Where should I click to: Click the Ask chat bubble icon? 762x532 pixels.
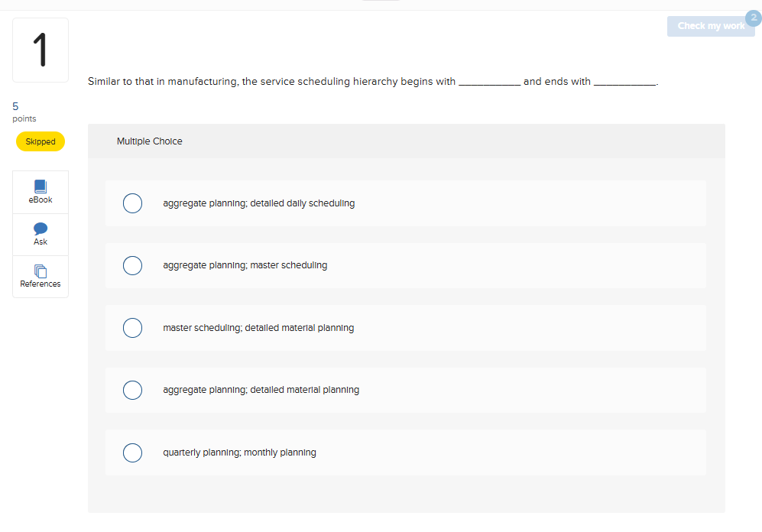(x=41, y=229)
